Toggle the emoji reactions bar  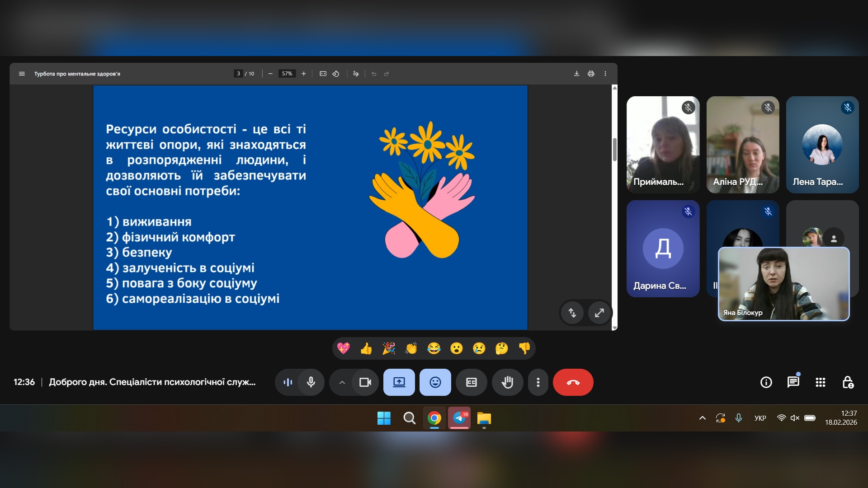pyautogui.click(x=435, y=382)
